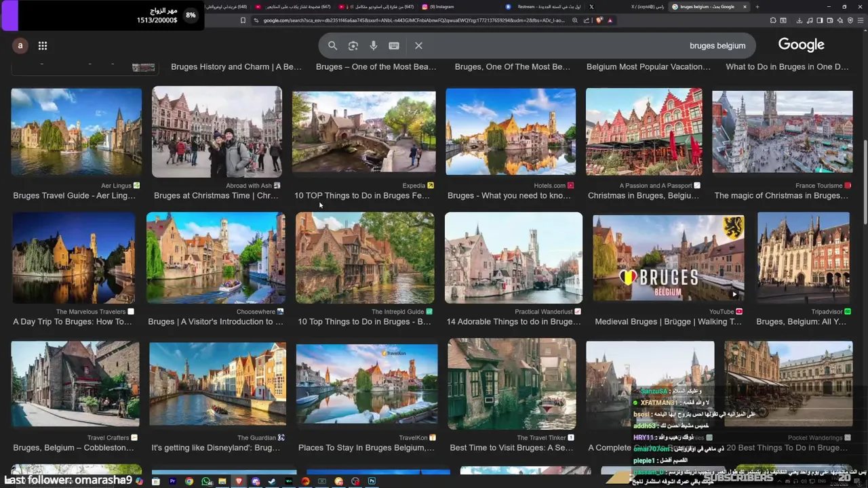The image size is (868, 488).
Task: Launch Copilot from the taskbar
Action: pyautogui.click(x=139, y=481)
